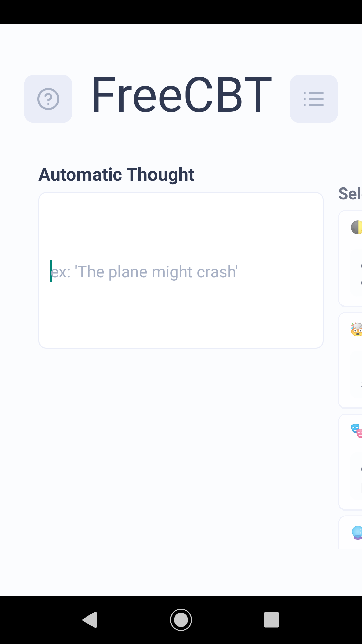Tap description box under the half-moon emoji
Screen dimensions: 362x644
pyautogui.click(x=356, y=273)
